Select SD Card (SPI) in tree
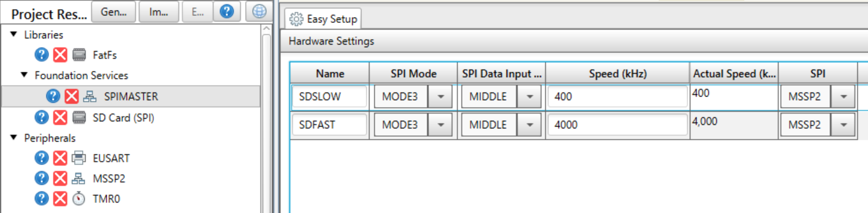 click(123, 118)
